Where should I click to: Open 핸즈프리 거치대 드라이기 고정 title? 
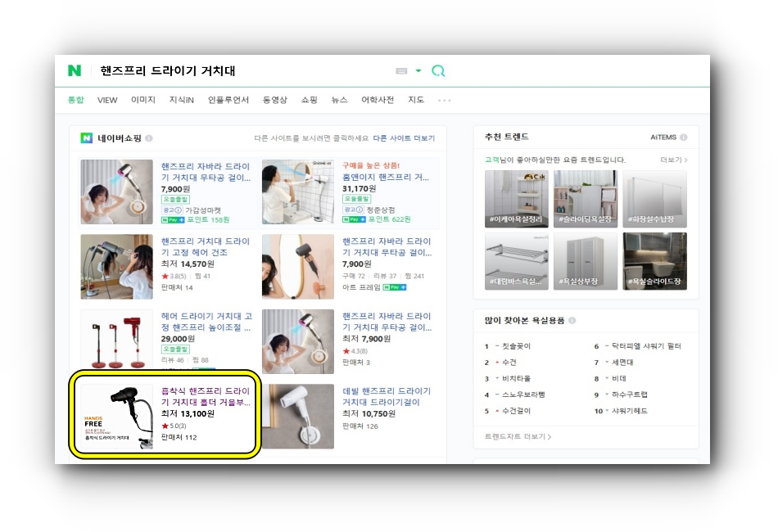point(206,246)
